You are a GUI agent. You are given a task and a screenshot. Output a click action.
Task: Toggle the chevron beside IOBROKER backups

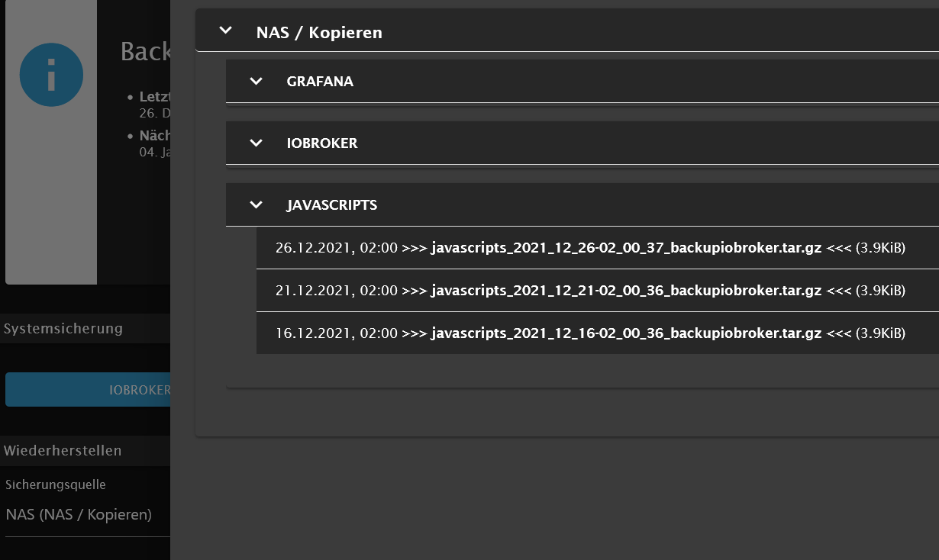(x=256, y=143)
